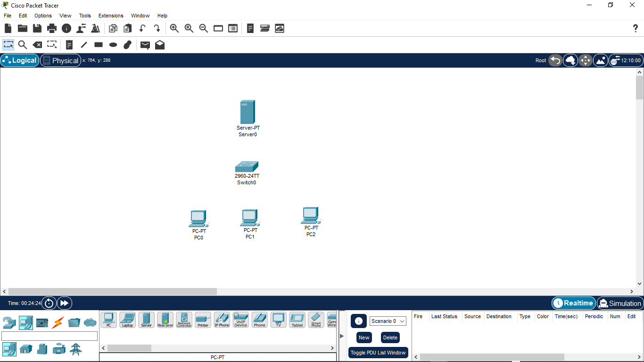The image size is (644, 362).
Task: Go back a level with the Root back arrow
Action: coord(555,60)
